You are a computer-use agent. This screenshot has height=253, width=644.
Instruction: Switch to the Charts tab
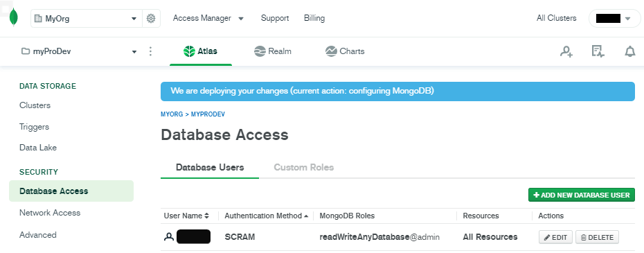click(x=345, y=51)
